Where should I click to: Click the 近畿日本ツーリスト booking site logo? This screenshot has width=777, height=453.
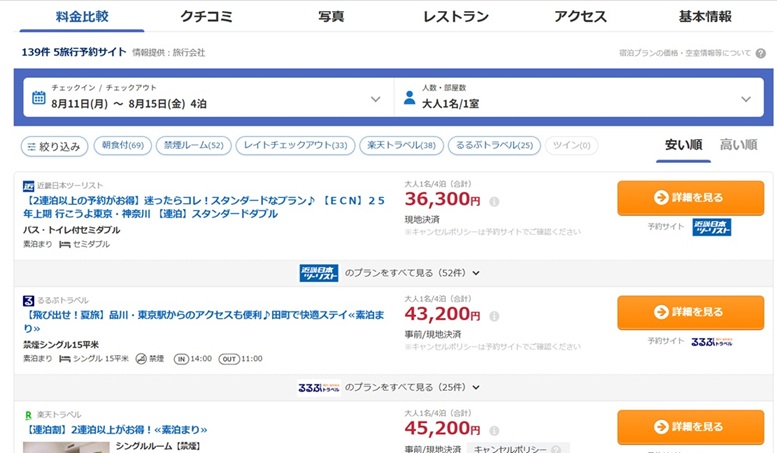[x=712, y=227]
